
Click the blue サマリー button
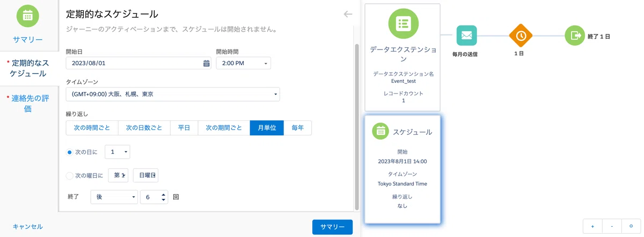pos(332,227)
